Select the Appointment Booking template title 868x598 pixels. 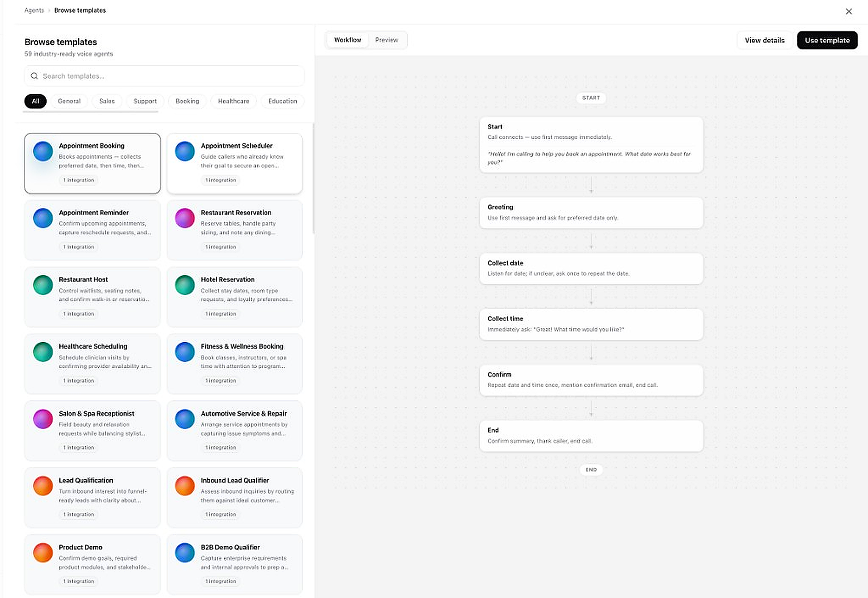(x=92, y=145)
